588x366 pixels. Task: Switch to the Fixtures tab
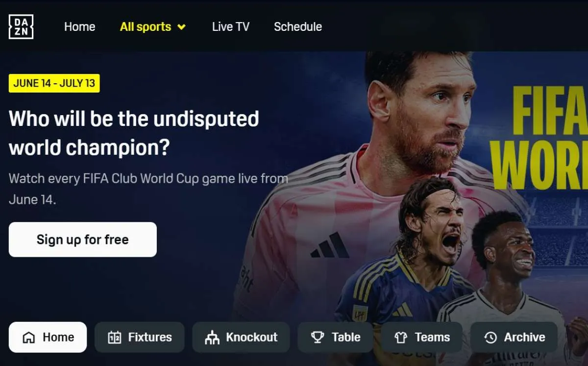click(x=140, y=337)
